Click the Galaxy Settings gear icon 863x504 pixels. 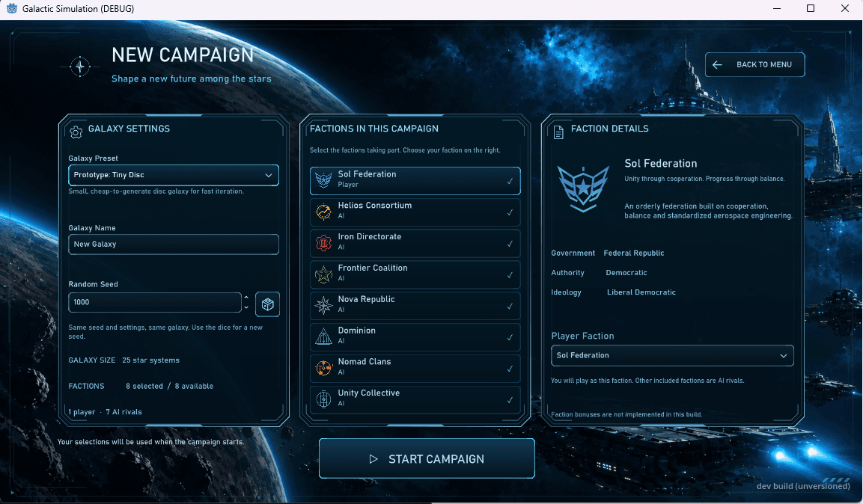(x=76, y=132)
